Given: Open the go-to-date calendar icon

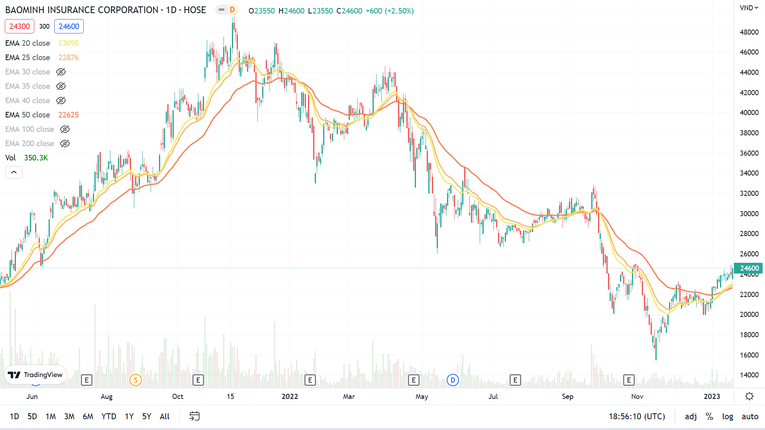Looking at the screenshot, I should 195,416.
